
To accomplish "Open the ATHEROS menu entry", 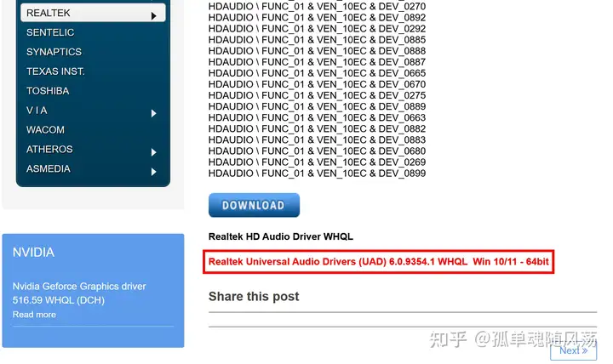I will pos(49,149).
